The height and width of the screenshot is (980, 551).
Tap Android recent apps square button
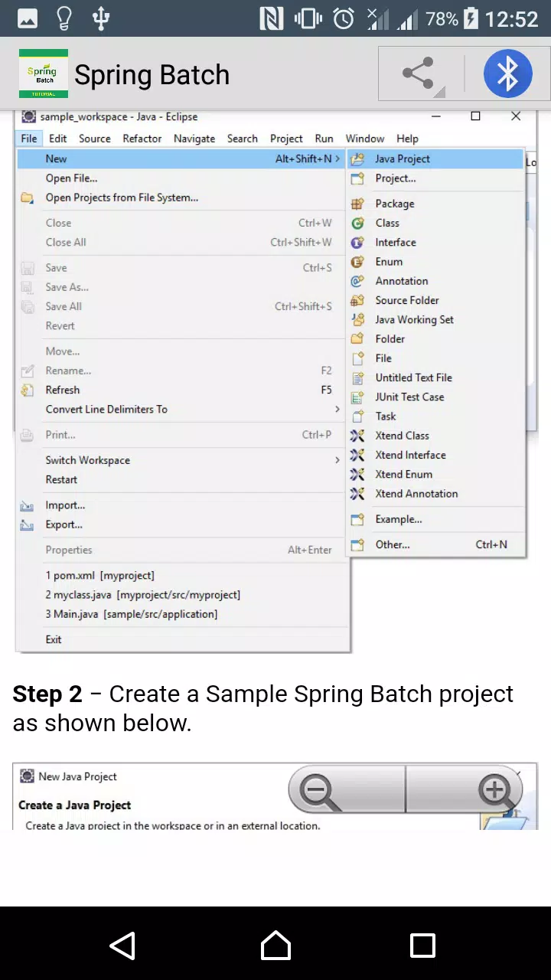tap(422, 946)
